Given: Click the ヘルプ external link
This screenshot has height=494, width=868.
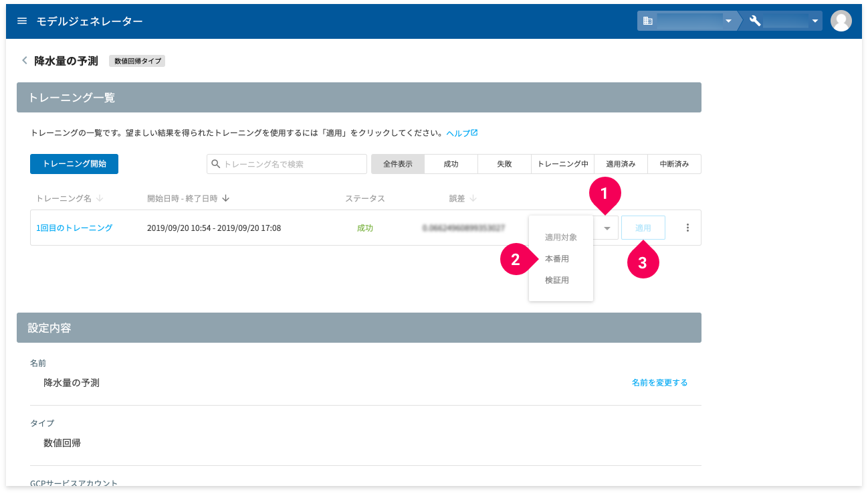Looking at the screenshot, I should coord(461,133).
